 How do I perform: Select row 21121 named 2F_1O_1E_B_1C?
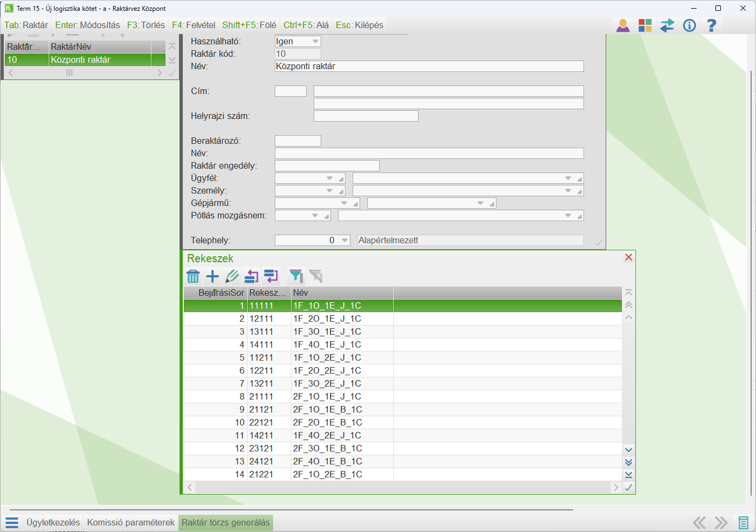[x=327, y=410]
